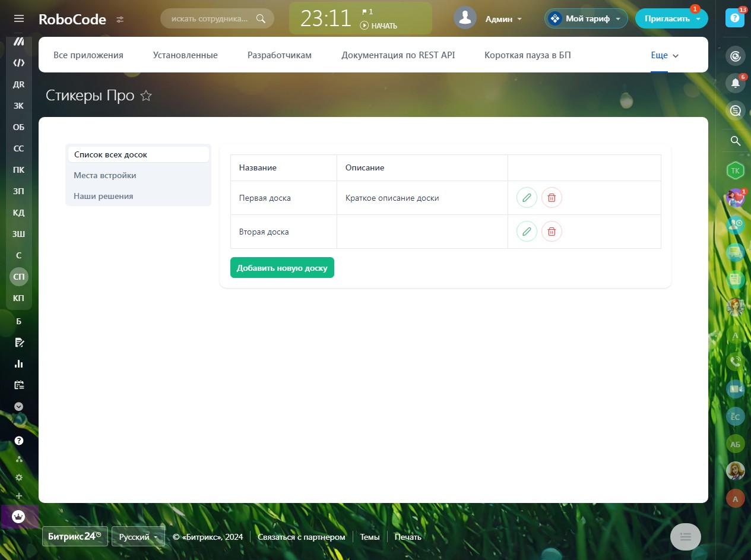Viewport: 751px width, 560px height.
Task: Expand more sidebar items chevron circle
Action: [x=19, y=407]
